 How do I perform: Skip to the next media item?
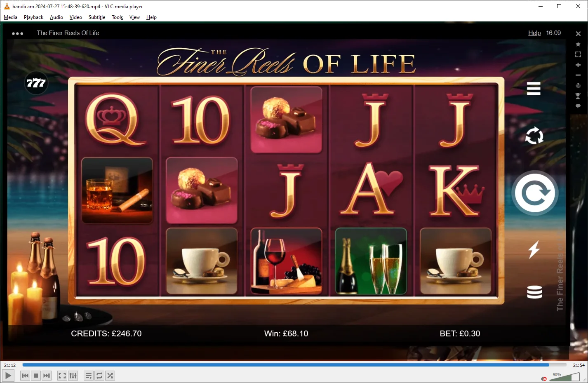pos(47,376)
